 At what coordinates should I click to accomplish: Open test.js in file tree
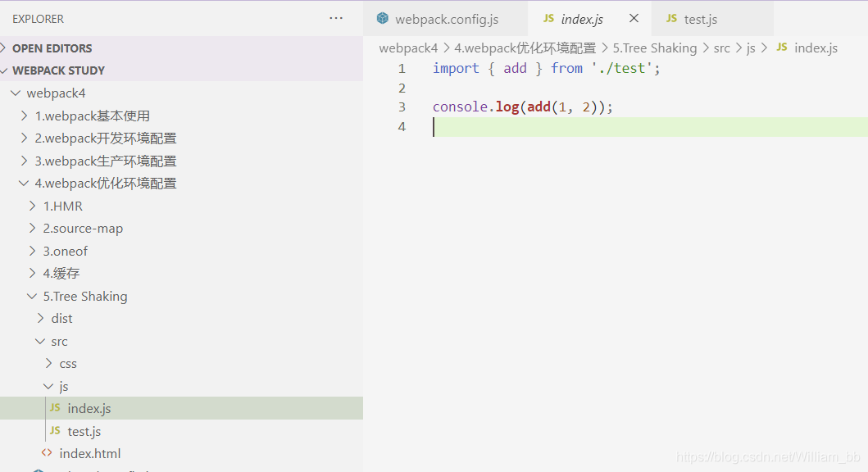tap(182, 430)
